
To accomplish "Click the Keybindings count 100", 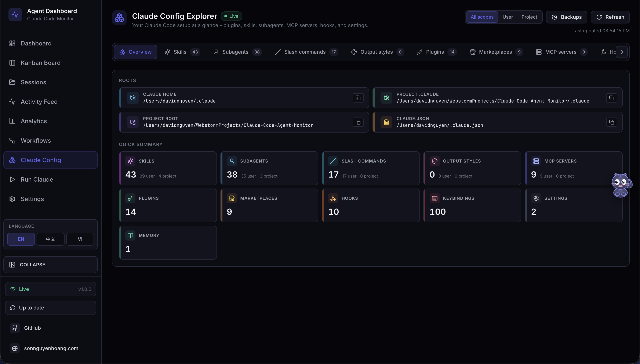I will tap(437, 212).
